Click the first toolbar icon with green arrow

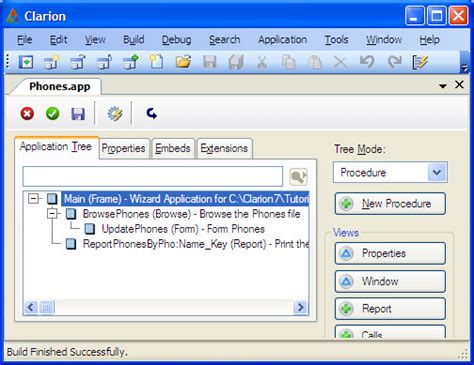(26, 62)
